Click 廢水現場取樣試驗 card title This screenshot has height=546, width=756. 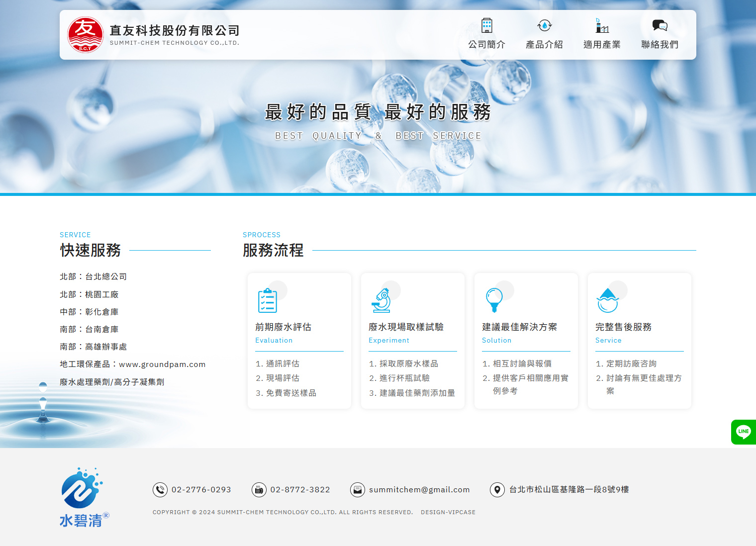406,327
